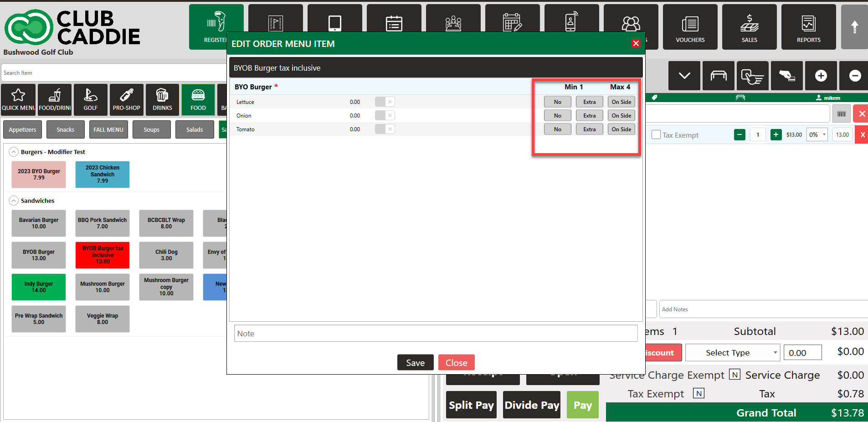This screenshot has height=422, width=868.
Task: Save the edited order menu item
Action: click(x=415, y=363)
